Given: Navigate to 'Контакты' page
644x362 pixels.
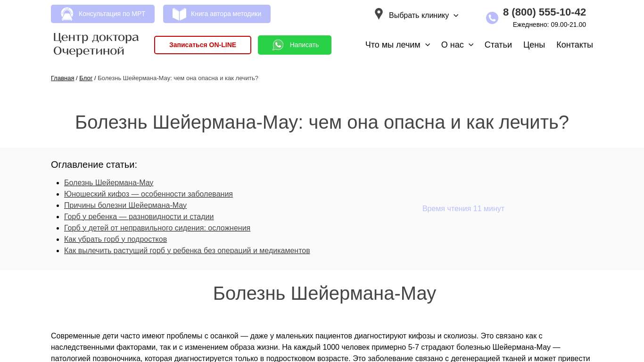Looking at the screenshot, I should 574,45.
